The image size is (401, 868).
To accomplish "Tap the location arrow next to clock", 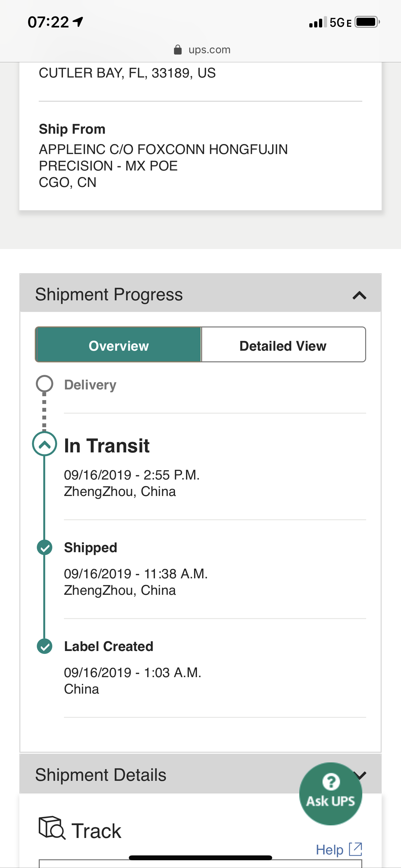I will point(78,22).
